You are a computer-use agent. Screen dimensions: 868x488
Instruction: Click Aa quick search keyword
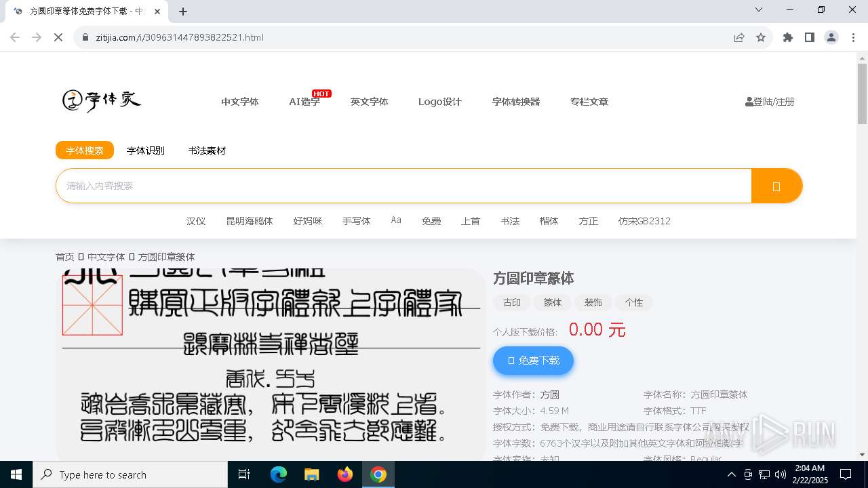(396, 220)
